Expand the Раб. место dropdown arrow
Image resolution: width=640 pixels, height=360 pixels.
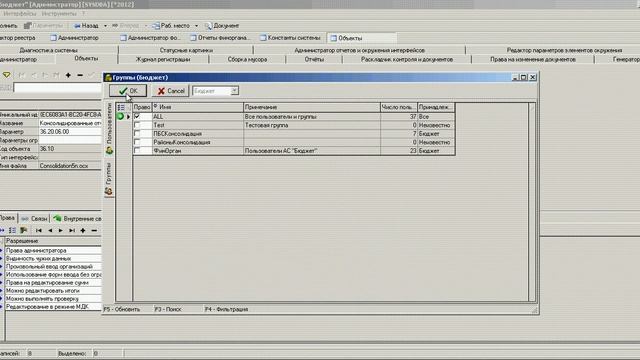[x=196, y=26]
